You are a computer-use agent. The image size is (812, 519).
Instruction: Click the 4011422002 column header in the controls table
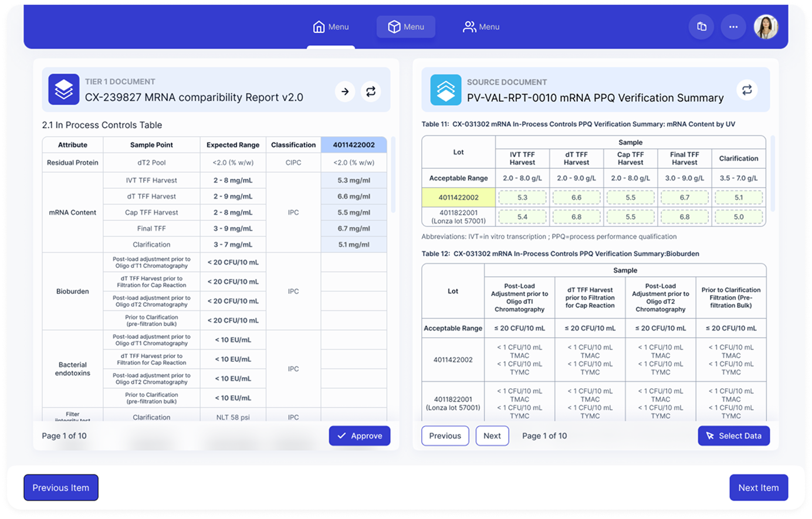(353, 144)
